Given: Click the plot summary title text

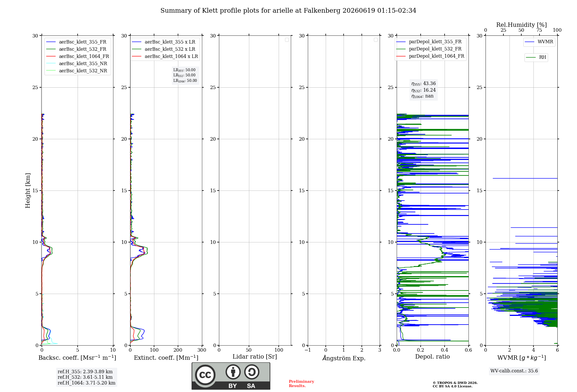Looking at the screenshot, I should [288, 11].
